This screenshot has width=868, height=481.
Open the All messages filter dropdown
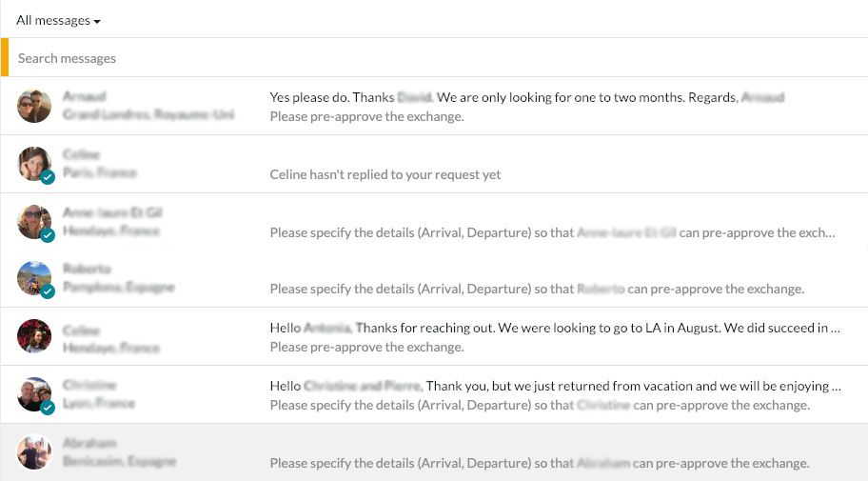58,20
